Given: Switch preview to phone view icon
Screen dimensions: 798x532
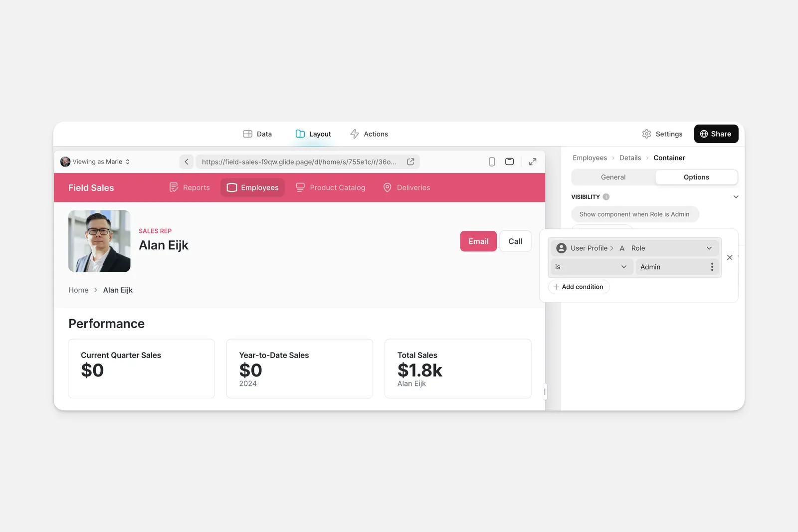Looking at the screenshot, I should click(x=492, y=162).
